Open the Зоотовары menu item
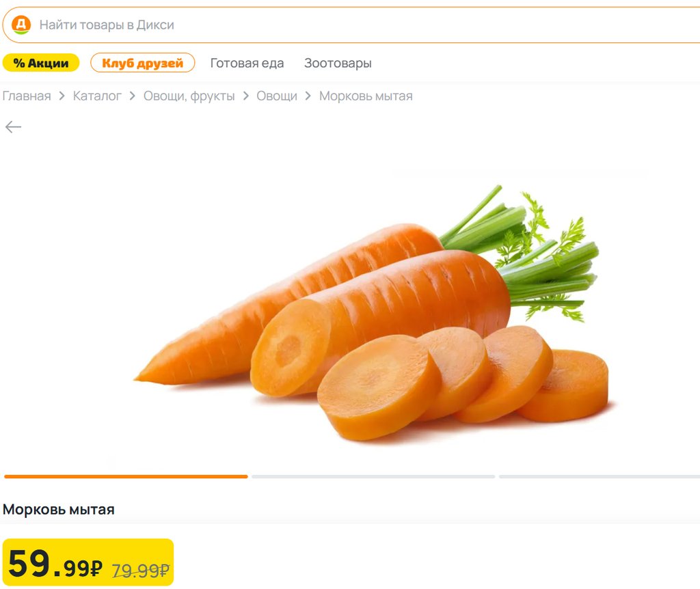Viewport: 700px width, 589px height. [338, 64]
